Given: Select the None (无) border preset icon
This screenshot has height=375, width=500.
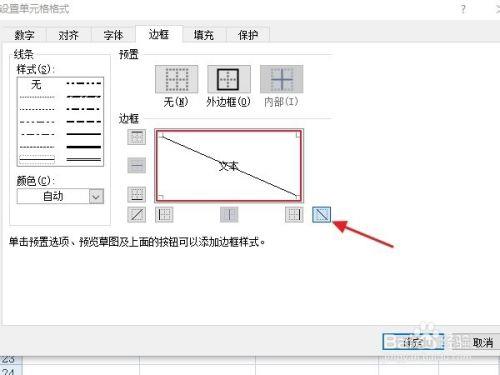Looking at the screenshot, I should click(176, 79).
